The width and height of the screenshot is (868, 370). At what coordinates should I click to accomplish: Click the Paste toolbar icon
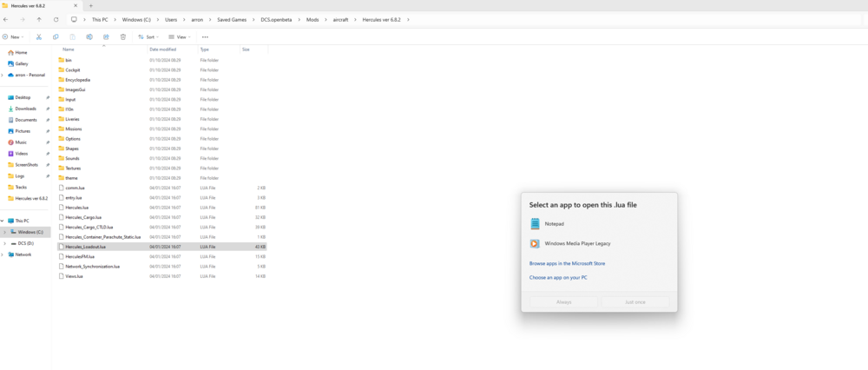73,37
